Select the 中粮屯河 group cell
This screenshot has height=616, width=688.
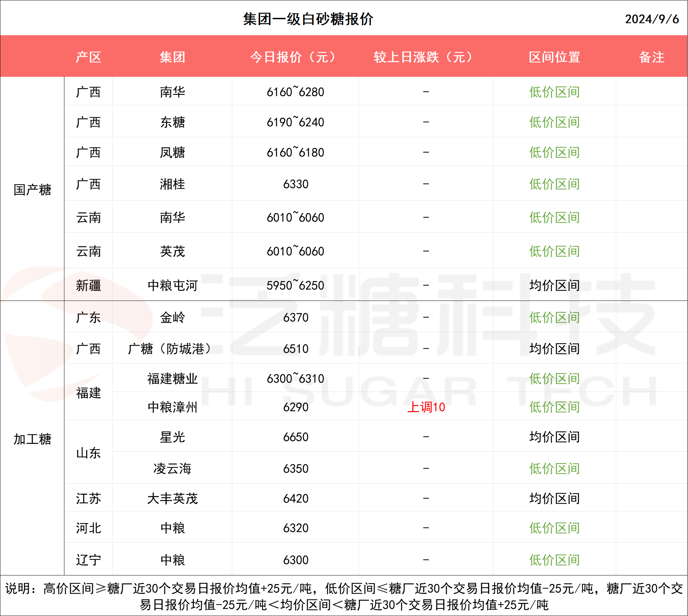172,285
